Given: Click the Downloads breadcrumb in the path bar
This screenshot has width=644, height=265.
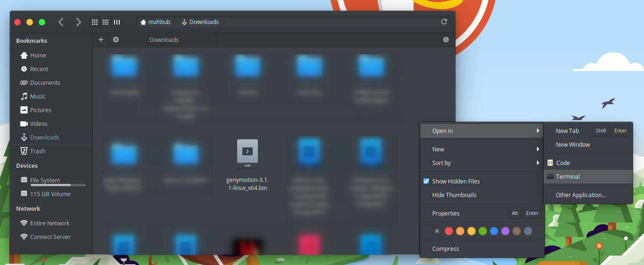Looking at the screenshot, I should coord(200,22).
